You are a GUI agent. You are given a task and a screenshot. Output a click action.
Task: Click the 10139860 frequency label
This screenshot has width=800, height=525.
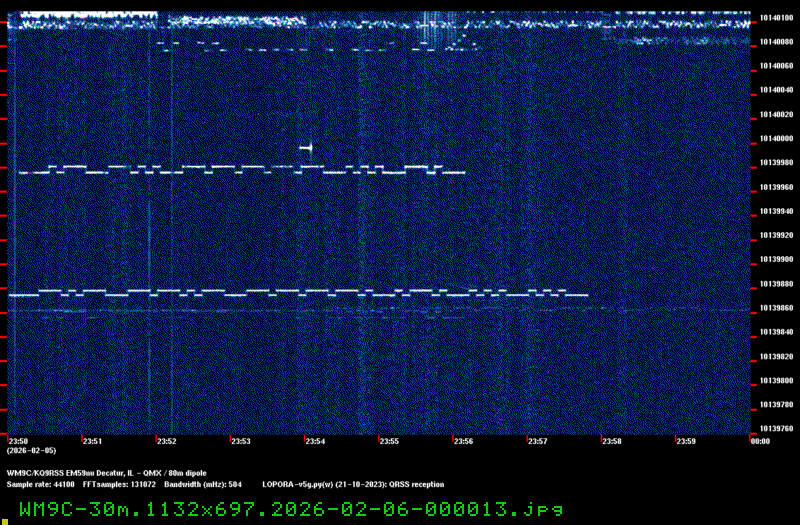coord(776,308)
